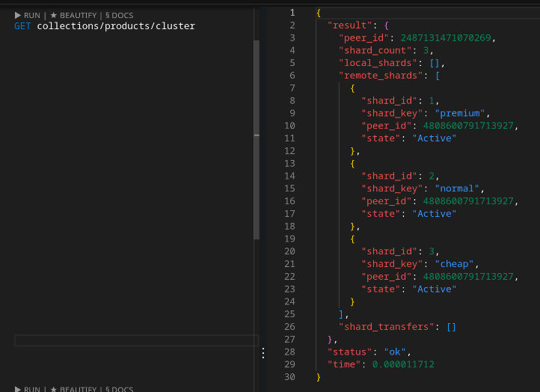Open DOCS for the GET cluster request

coord(119,15)
